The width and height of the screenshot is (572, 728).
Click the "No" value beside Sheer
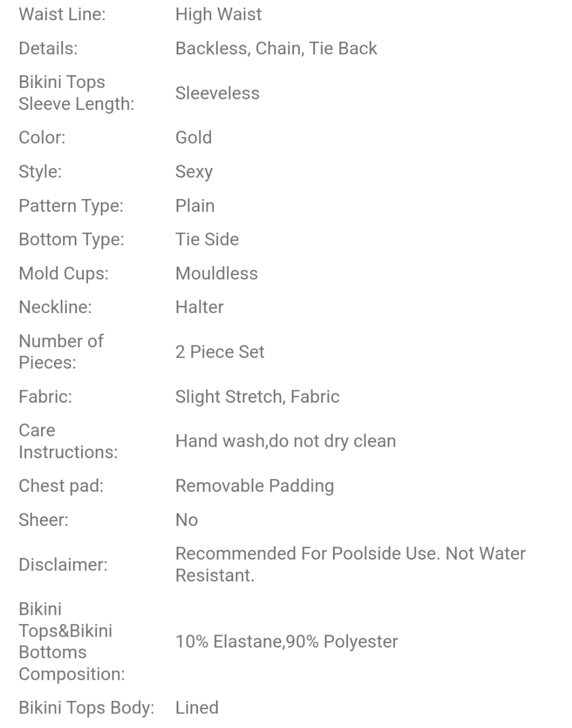[x=186, y=520]
